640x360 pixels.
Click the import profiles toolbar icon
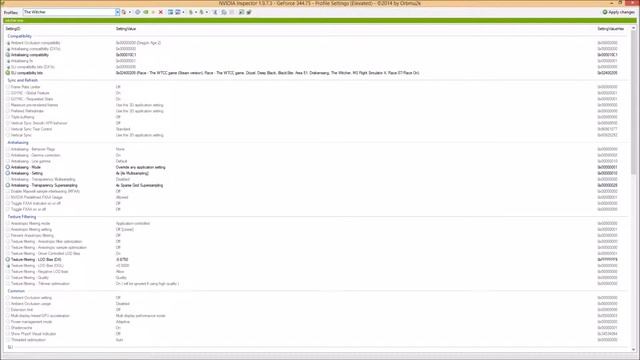[202, 12]
